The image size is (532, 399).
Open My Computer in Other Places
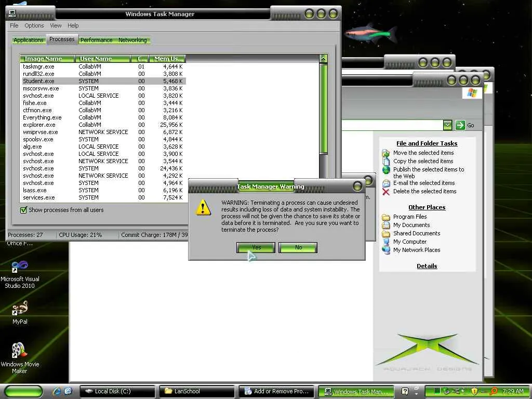click(409, 242)
